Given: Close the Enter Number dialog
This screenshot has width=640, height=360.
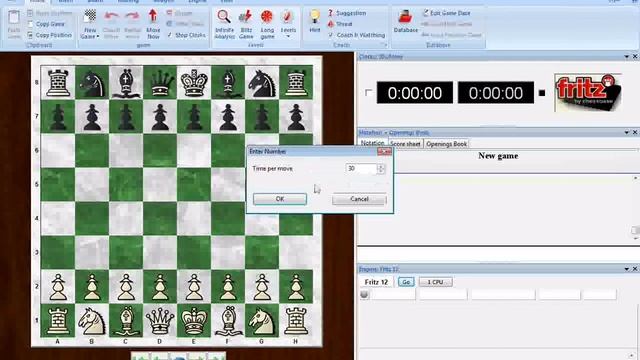Looking at the screenshot, I should click(x=384, y=151).
